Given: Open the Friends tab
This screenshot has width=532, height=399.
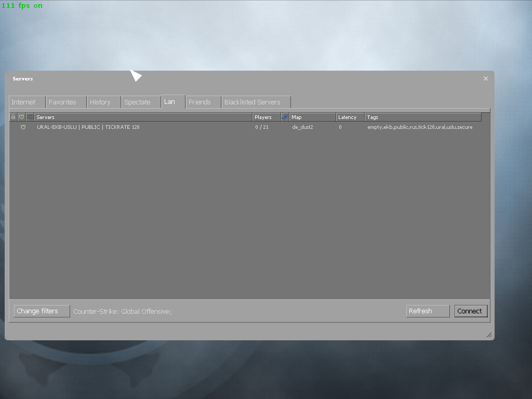Looking at the screenshot, I should pos(204,102).
